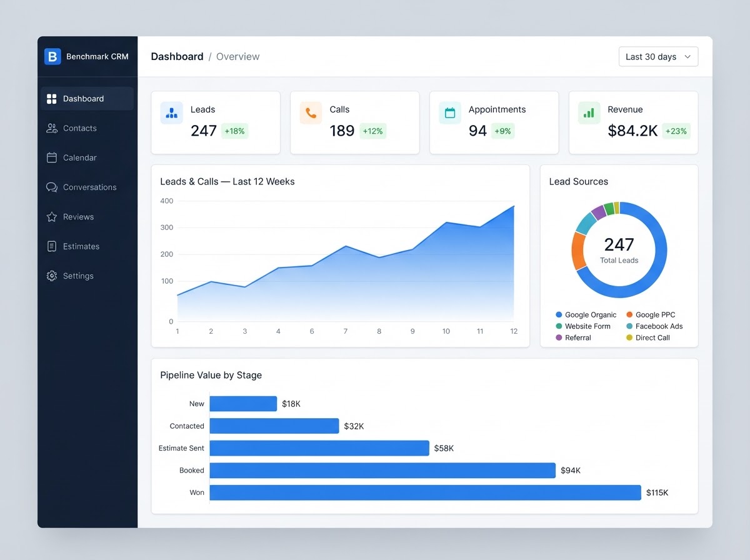Click the chevron in date range selector
The height and width of the screenshot is (560, 750).
687,56
